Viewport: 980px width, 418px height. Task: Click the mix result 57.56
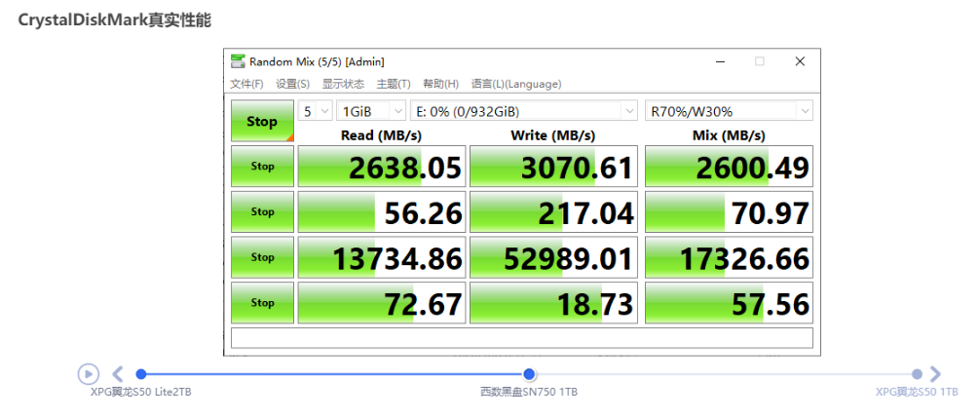click(729, 302)
